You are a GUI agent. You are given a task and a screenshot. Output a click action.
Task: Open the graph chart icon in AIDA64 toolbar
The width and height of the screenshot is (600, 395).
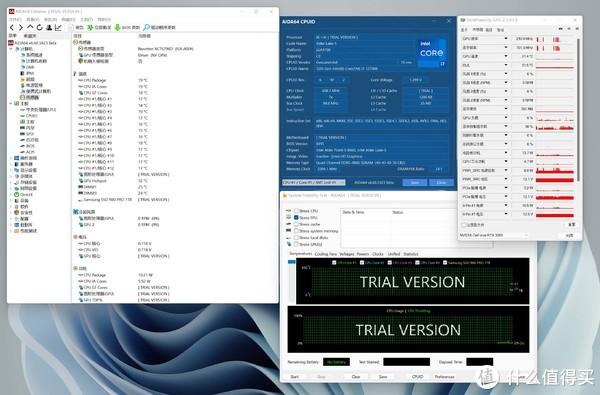[58, 28]
